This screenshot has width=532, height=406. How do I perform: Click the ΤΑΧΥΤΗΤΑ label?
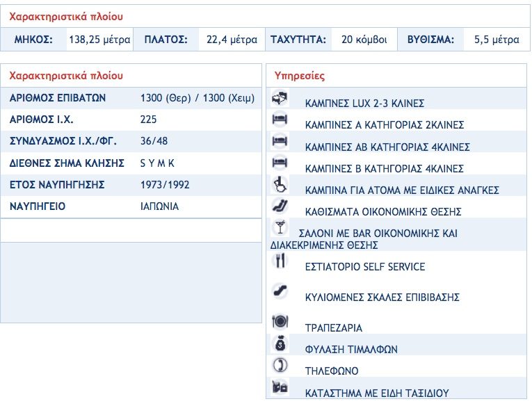pos(298,40)
